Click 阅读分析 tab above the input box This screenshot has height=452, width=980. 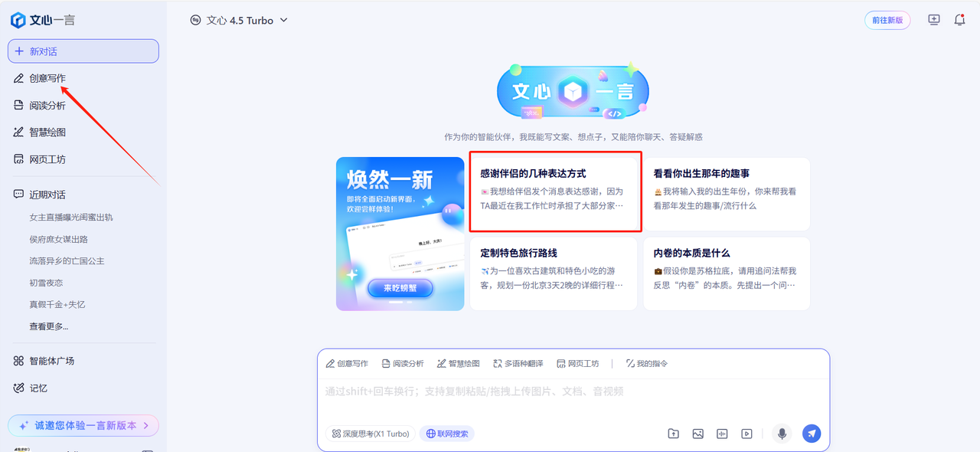click(403, 364)
